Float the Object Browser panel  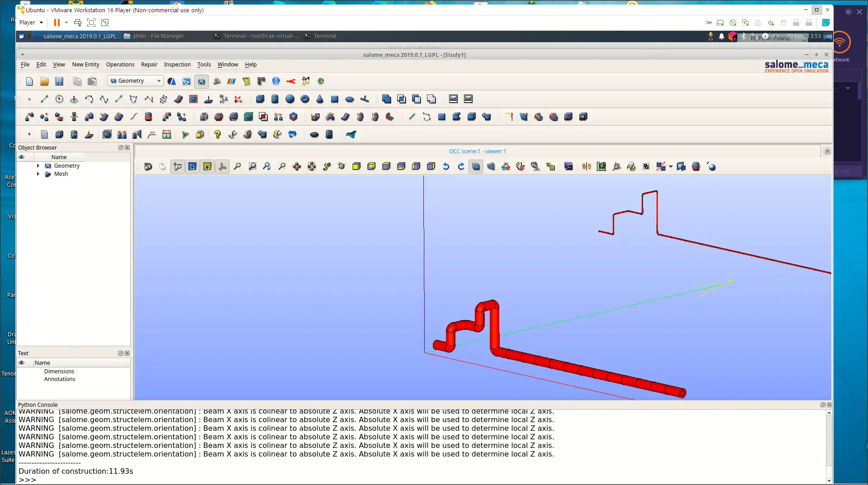[121, 148]
